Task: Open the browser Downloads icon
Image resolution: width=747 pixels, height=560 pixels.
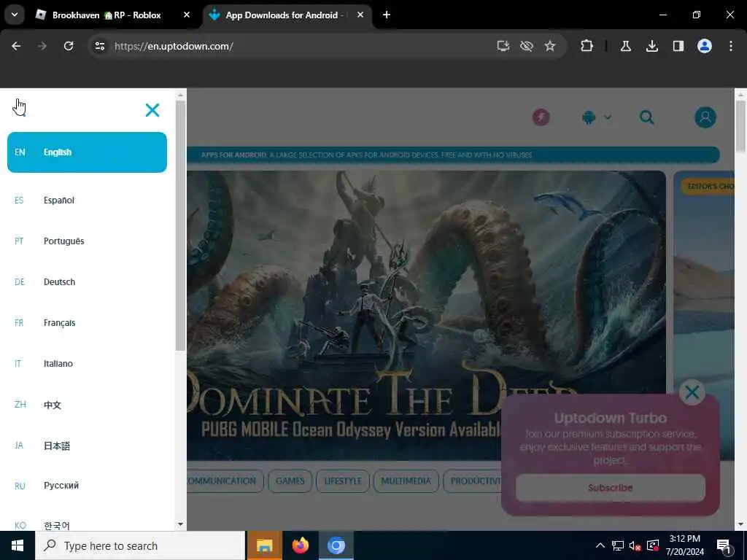Action: (652, 46)
